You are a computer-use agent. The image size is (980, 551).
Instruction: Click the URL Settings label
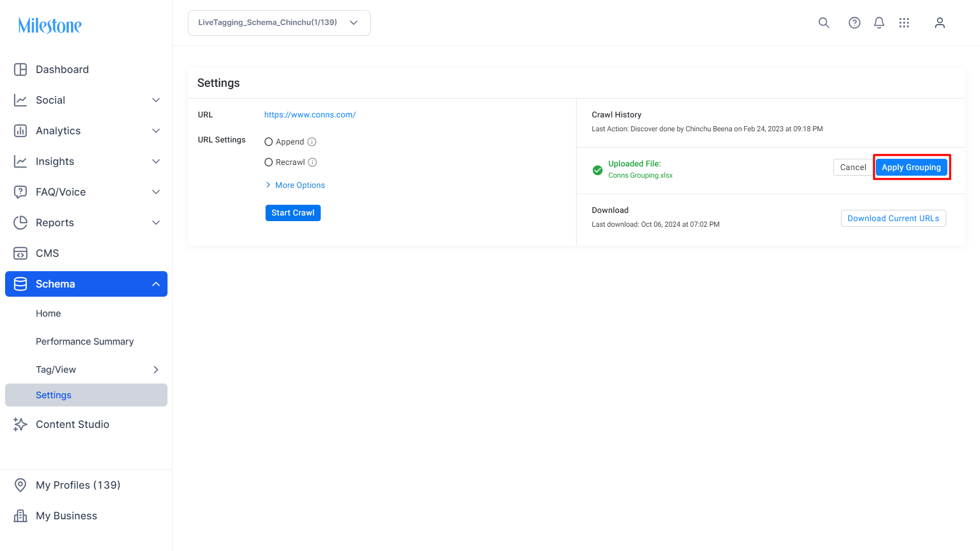tap(222, 140)
